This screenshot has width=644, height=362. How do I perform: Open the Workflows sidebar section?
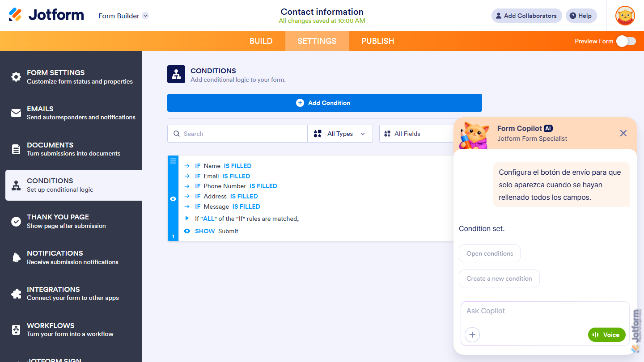[x=16, y=329]
